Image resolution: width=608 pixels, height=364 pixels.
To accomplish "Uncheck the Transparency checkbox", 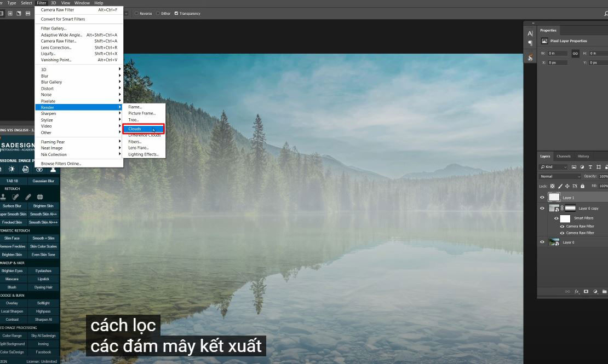I will pos(176,13).
